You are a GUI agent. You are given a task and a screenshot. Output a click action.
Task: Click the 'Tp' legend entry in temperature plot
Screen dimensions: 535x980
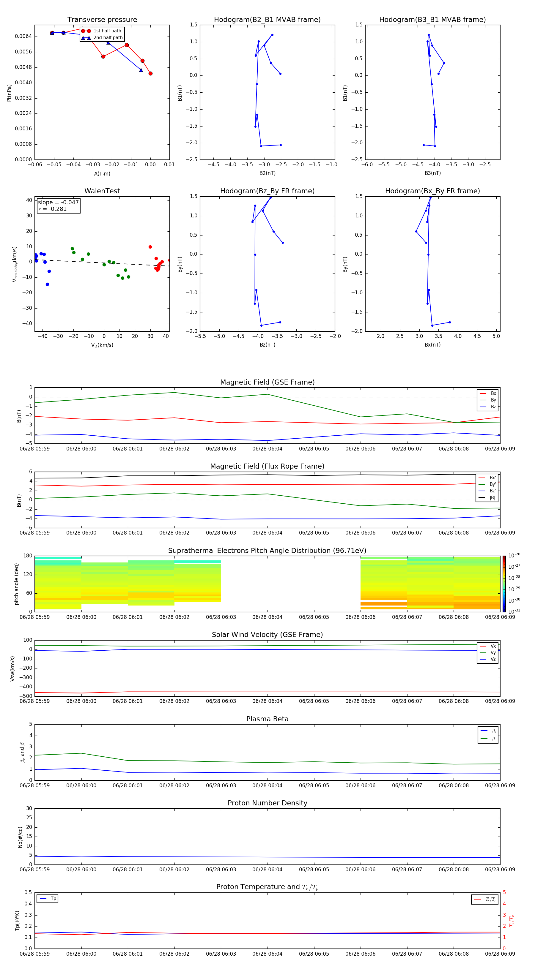pyautogui.click(x=47, y=899)
